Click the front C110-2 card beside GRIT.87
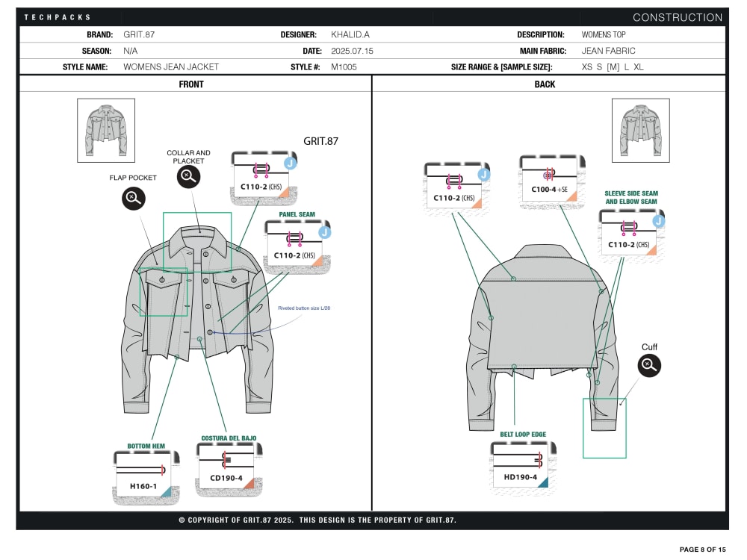Viewport: 747px width, 560px height. click(x=264, y=178)
